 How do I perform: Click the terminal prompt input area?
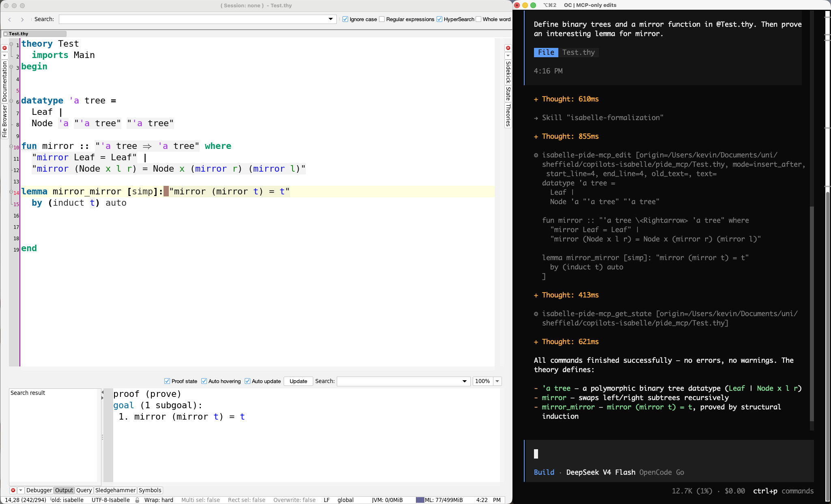coord(670,454)
